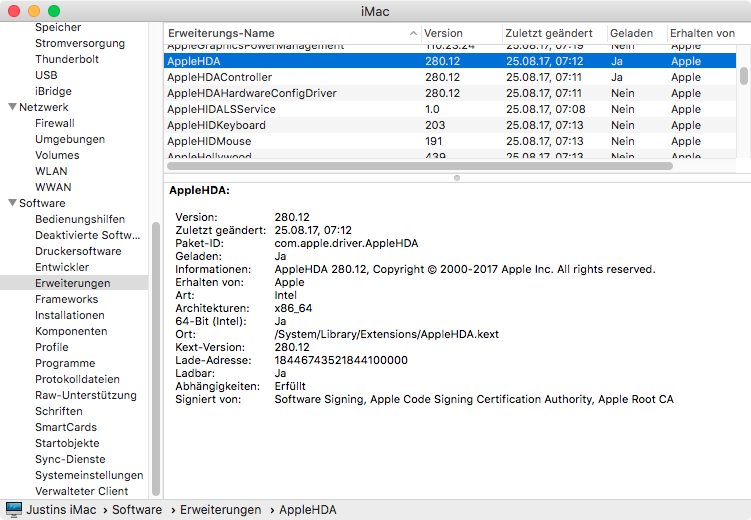Click Justins iMac in the path bar
This screenshot has height=520, width=751.
point(62,510)
